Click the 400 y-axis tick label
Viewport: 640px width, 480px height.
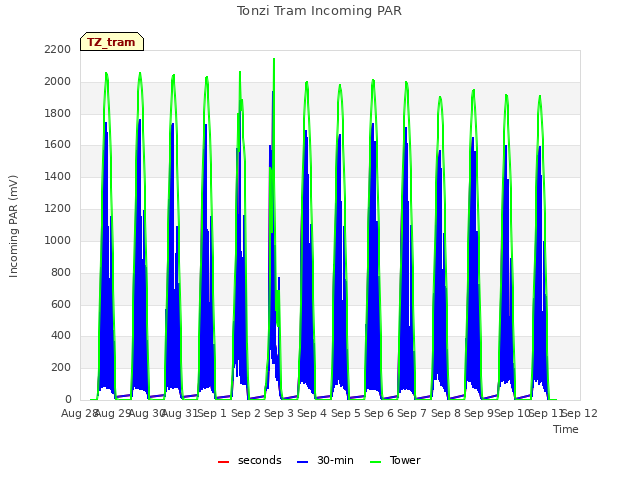click(61, 336)
